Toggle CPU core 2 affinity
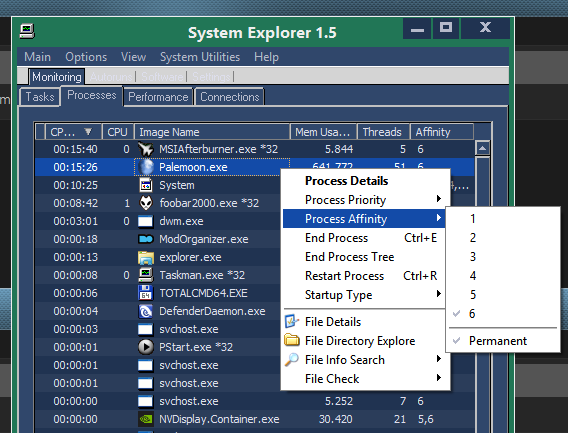 pos(503,238)
